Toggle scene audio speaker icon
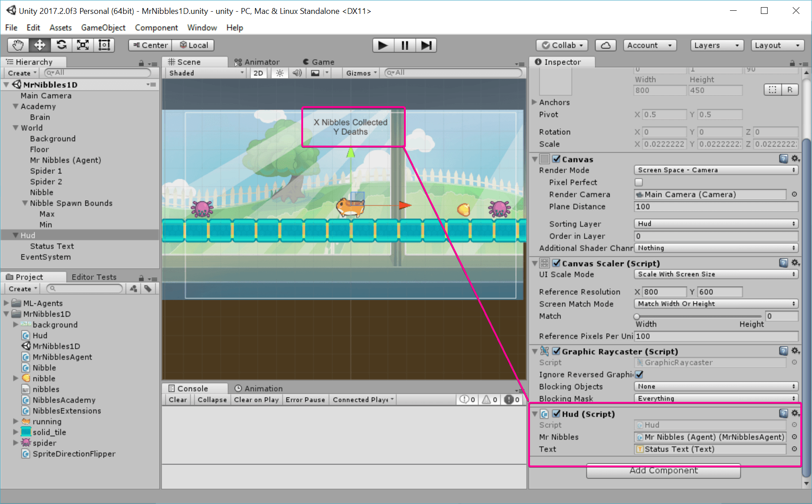 tap(297, 73)
